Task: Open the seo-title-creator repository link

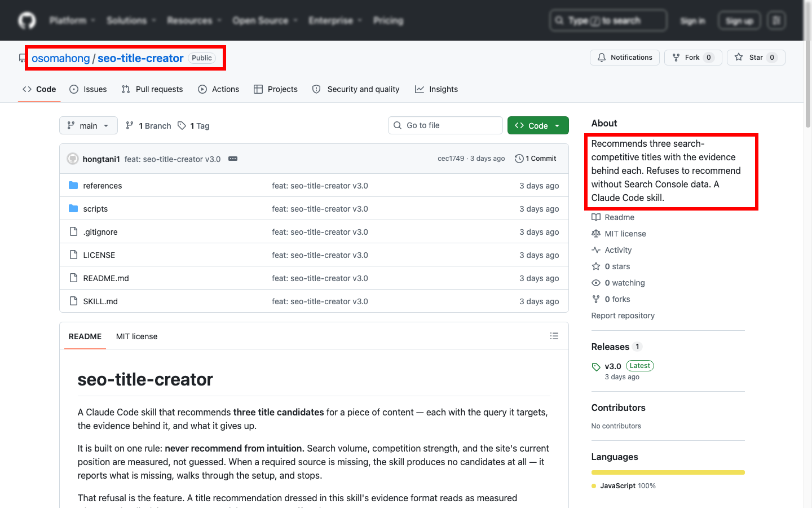Action: [x=140, y=58]
